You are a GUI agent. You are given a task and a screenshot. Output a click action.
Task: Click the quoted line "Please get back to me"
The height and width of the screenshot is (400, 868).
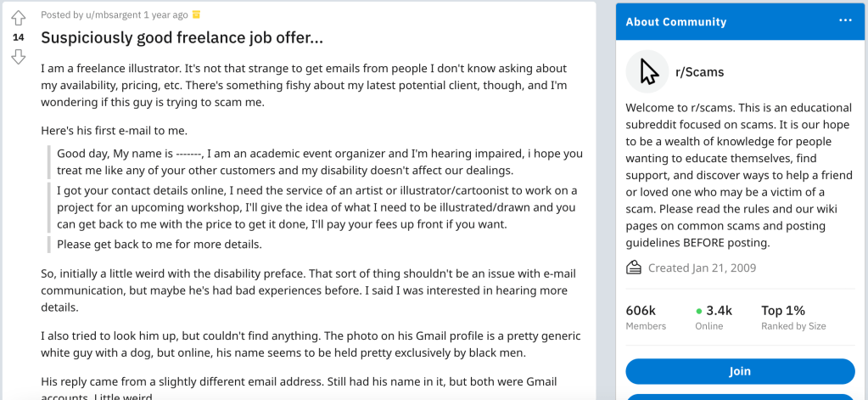(x=159, y=244)
